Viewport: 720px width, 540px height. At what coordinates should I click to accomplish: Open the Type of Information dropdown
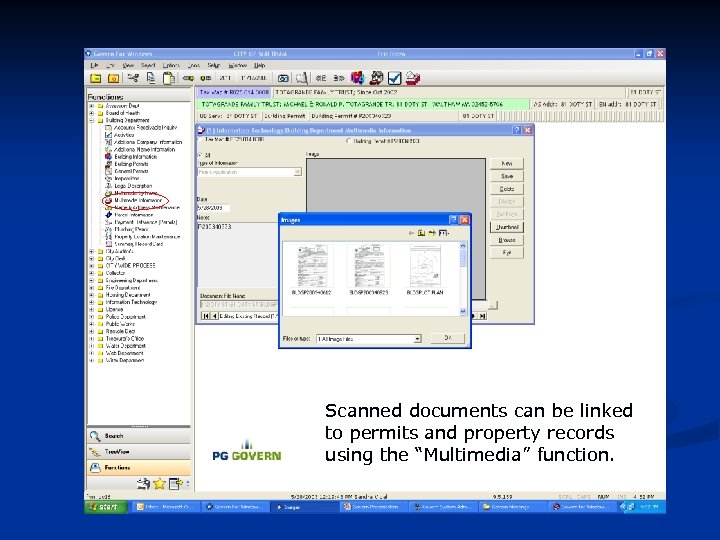pyautogui.click(x=298, y=172)
